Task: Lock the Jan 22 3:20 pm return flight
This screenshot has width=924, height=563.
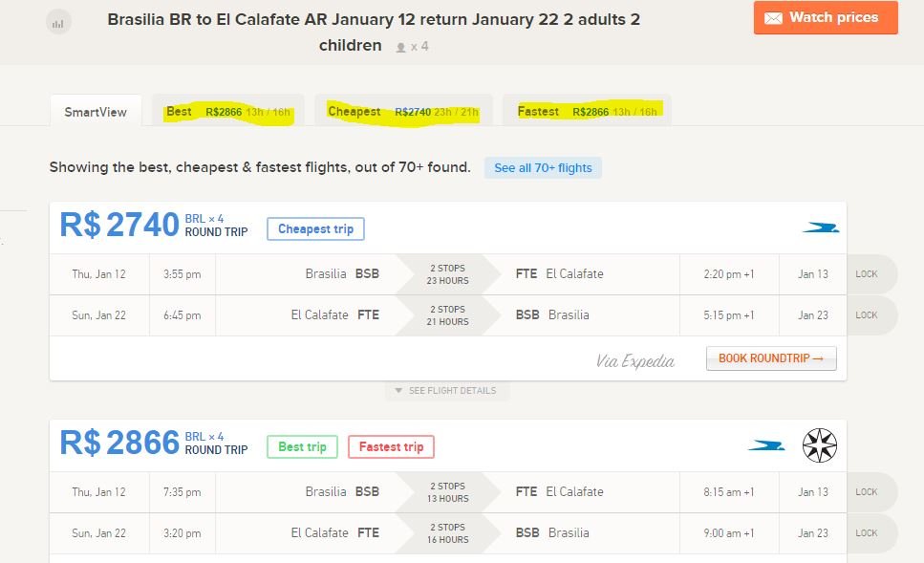Action: point(867,533)
